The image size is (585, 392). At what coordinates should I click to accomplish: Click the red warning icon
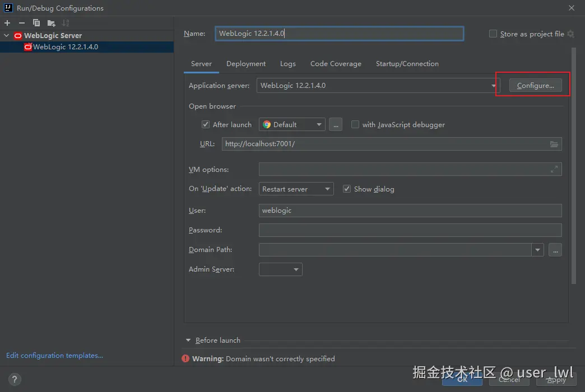click(x=185, y=358)
